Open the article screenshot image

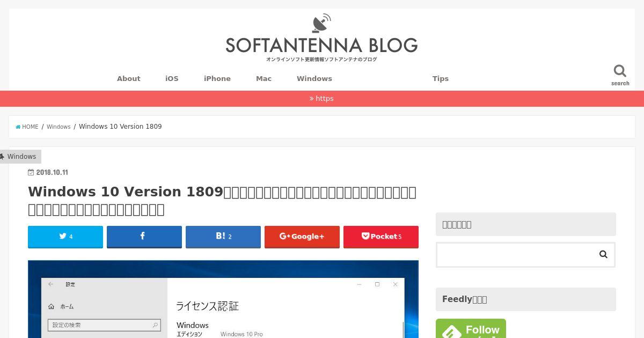pos(223,299)
